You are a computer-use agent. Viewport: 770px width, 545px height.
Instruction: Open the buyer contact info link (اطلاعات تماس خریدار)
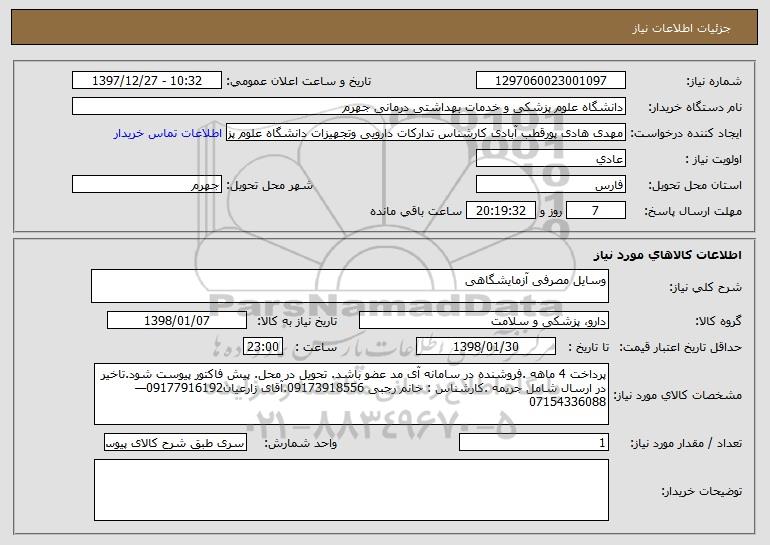(168, 133)
